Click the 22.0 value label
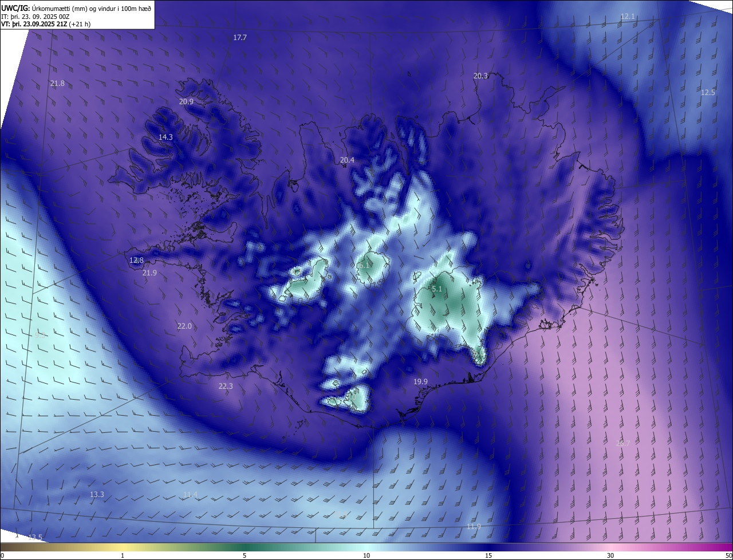Image resolution: width=733 pixels, height=560 pixels. pyautogui.click(x=184, y=326)
